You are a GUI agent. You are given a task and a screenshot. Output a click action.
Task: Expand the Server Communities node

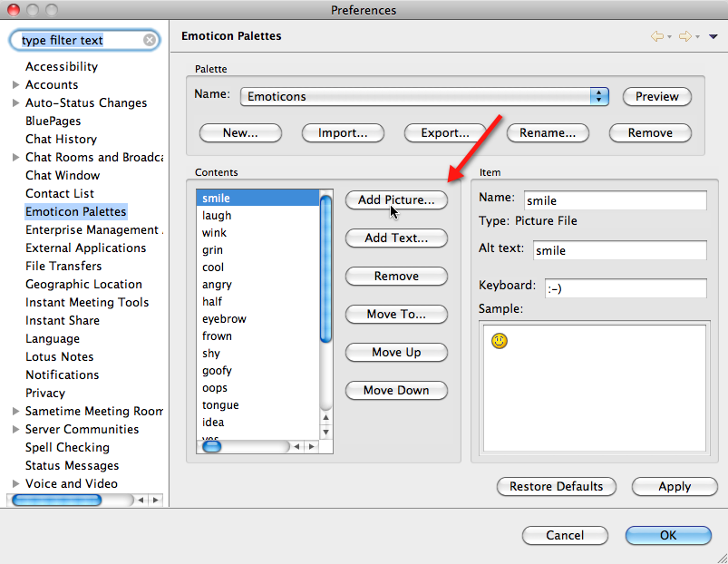15,429
